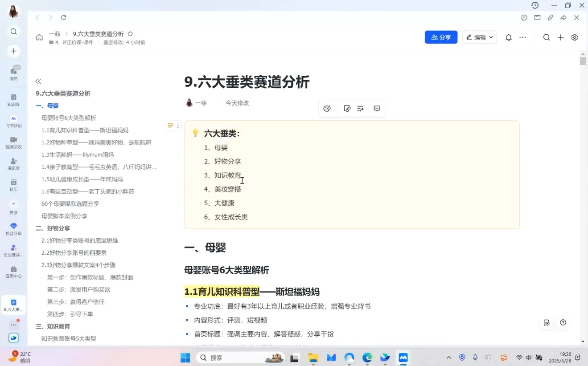588x366 pixels.
Task: Expand hidden icons chevron in the taskbar
Action: coord(449,358)
